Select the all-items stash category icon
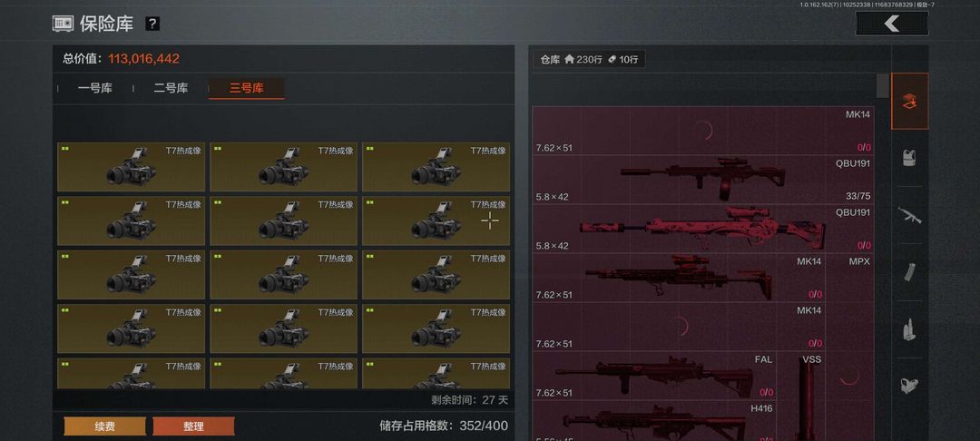The image size is (980, 441). 909,102
